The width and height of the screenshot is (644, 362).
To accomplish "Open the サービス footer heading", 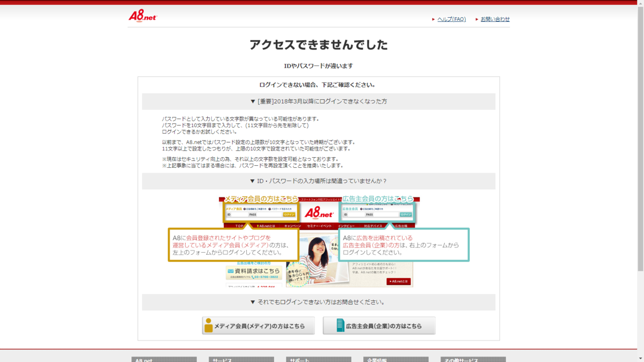I will click(x=241, y=360).
